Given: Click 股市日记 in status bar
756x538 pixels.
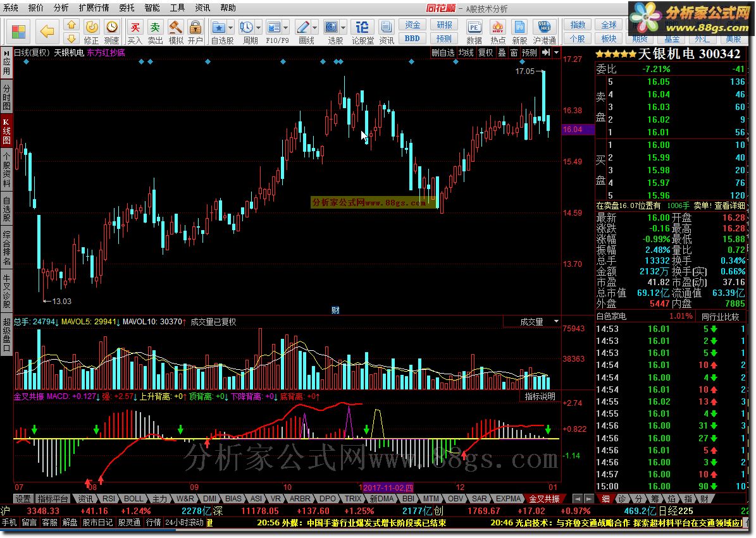Looking at the screenshot, I should pyautogui.click(x=97, y=522).
